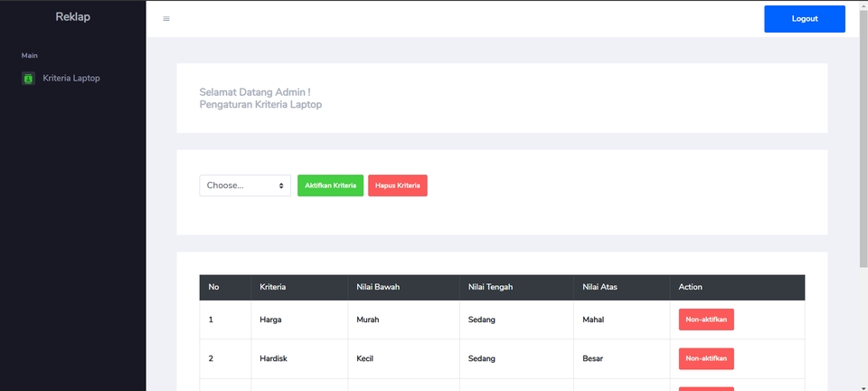Click the Aktifkan Kriteria button
The width and height of the screenshot is (868, 391).
coord(331,186)
